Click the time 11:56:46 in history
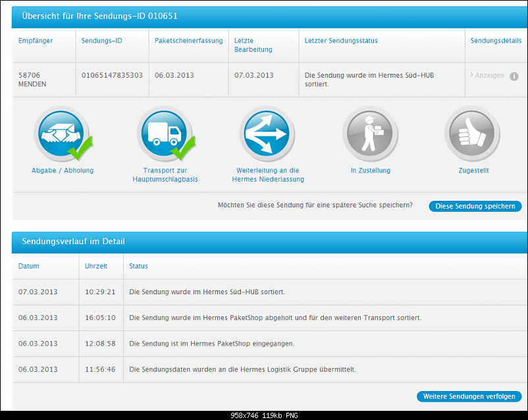 (100, 369)
